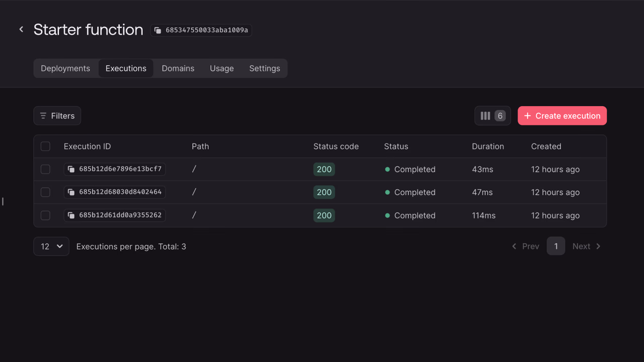Click the Status code column header
This screenshot has width=644, height=362.
click(336, 147)
